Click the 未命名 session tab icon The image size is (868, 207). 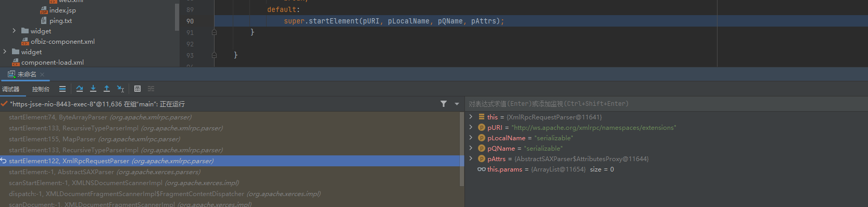[11, 75]
